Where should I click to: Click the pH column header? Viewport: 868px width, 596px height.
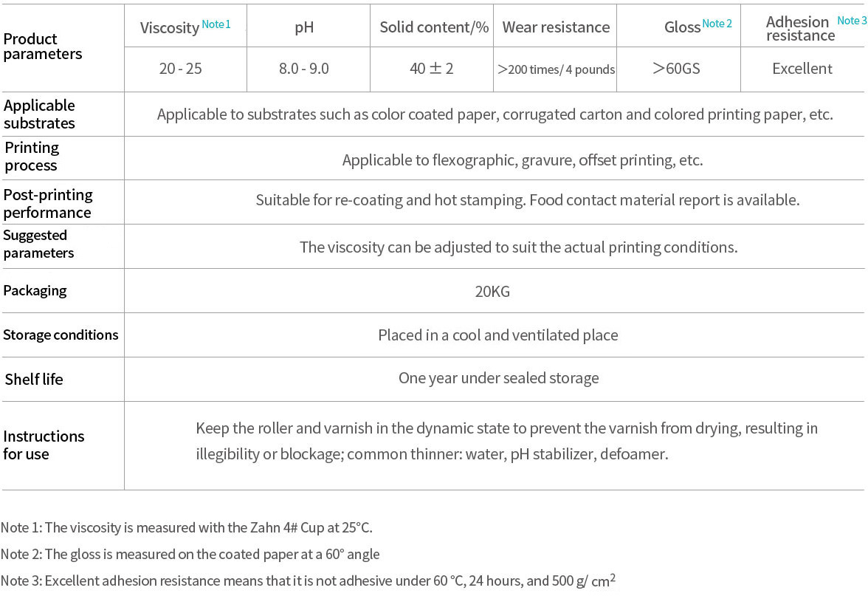304,28
